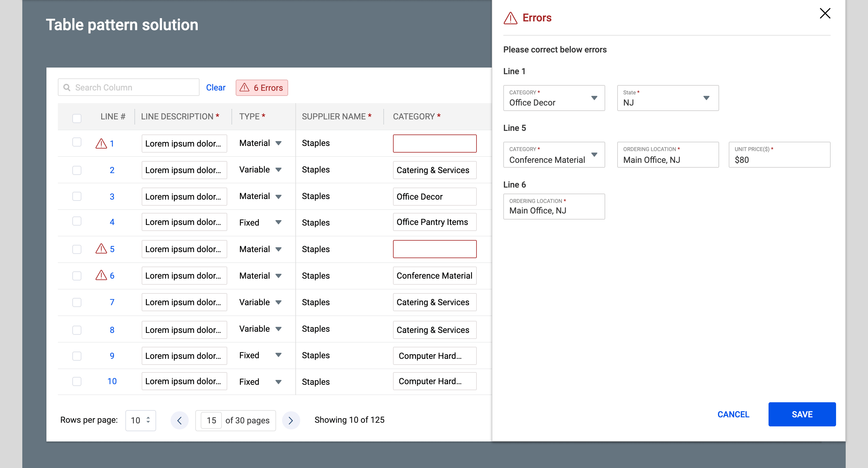
Task: Check the checkbox for line 5
Action: tap(77, 249)
